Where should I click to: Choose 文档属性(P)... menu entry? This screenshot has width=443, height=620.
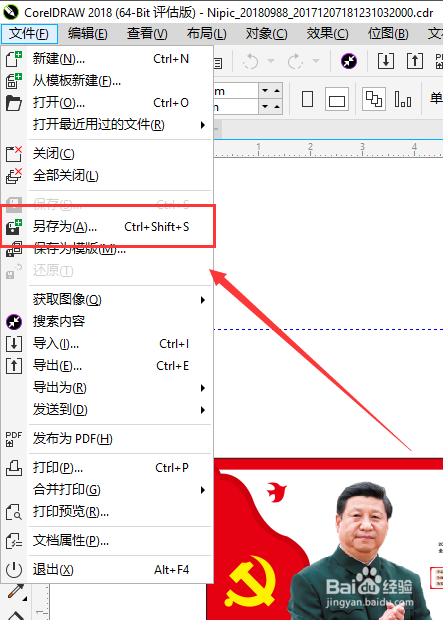pyautogui.click(x=107, y=541)
